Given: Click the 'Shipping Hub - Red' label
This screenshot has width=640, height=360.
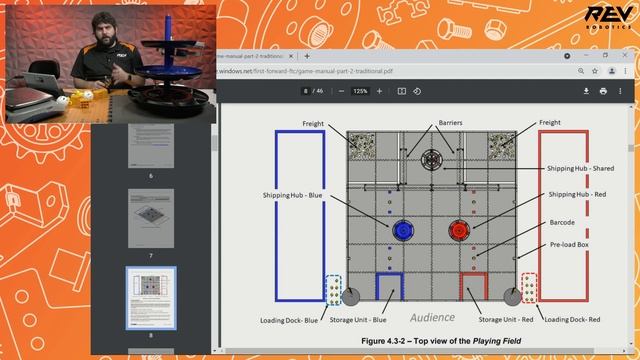Looking at the screenshot, I should tap(577, 194).
